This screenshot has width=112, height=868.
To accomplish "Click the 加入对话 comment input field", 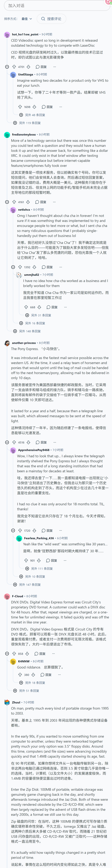I will (56, 5).
